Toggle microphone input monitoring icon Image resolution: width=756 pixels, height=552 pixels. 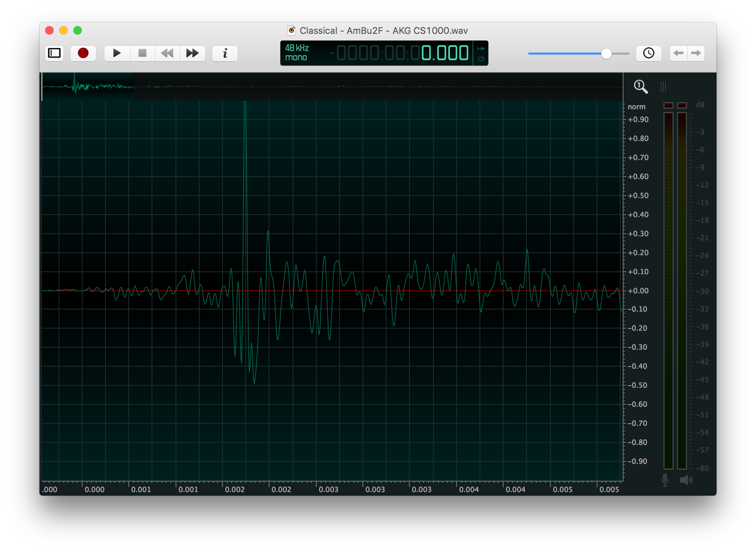665,480
